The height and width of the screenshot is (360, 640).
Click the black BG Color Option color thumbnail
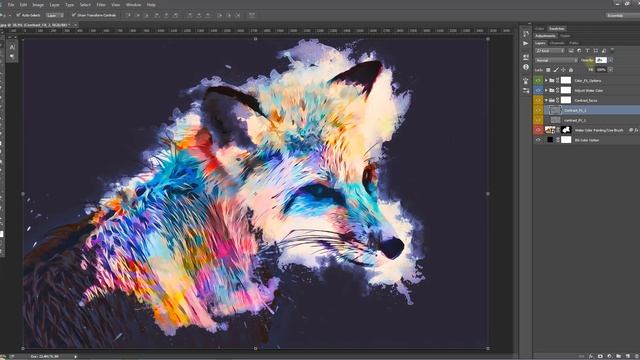click(550, 140)
